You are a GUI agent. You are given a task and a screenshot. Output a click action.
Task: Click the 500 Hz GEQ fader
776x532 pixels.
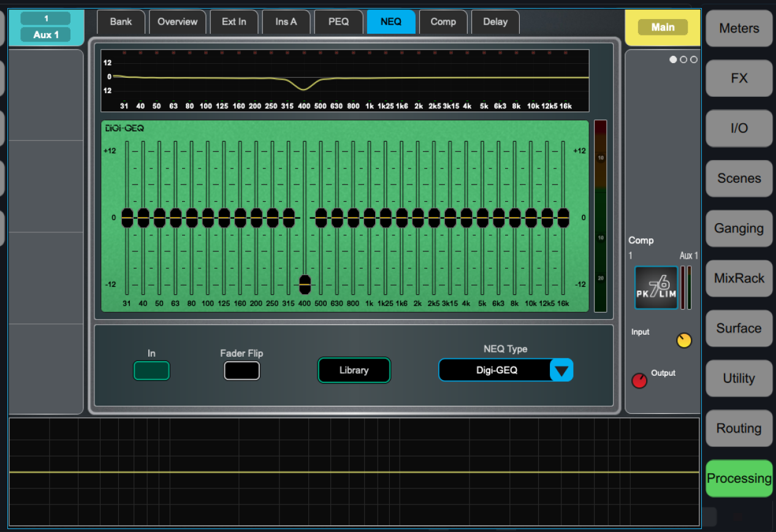(321, 218)
